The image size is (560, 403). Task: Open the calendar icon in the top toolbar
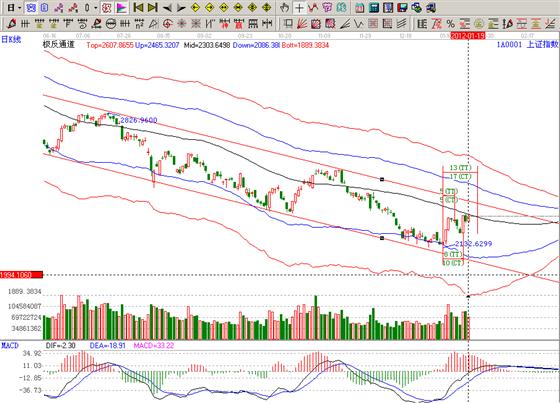pyautogui.click(x=360, y=8)
